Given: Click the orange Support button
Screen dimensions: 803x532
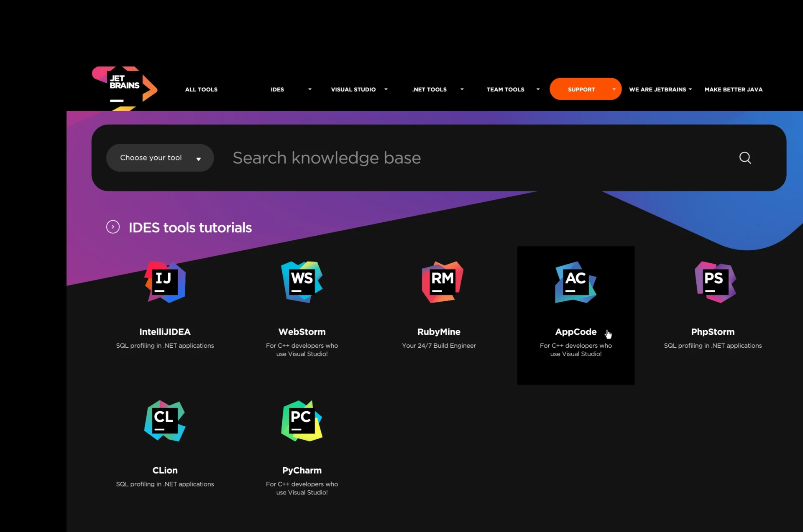Looking at the screenshot, I should tap(586, 89).
